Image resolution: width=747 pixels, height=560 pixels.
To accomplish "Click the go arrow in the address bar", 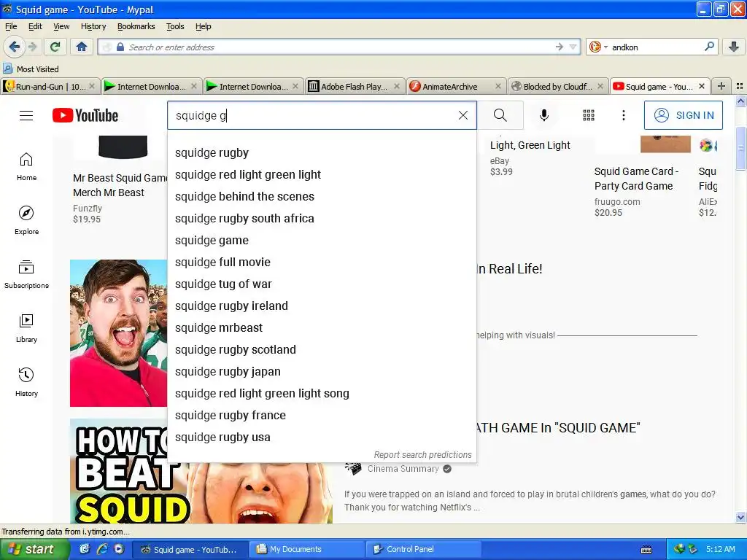I will [560, 47].
